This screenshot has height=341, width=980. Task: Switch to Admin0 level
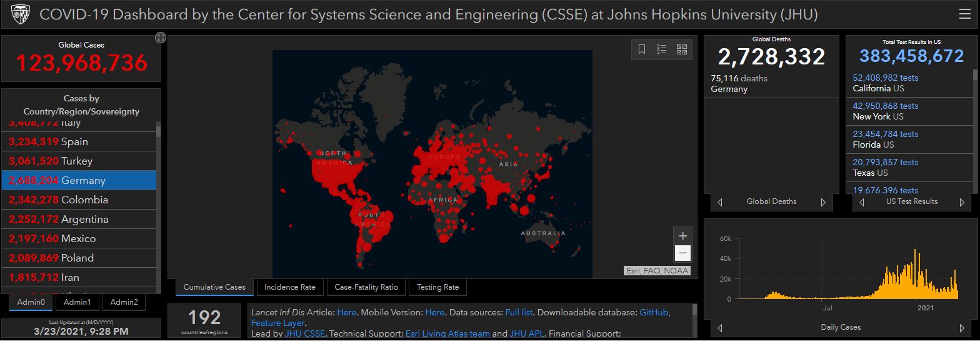click(x=31, y=302)
